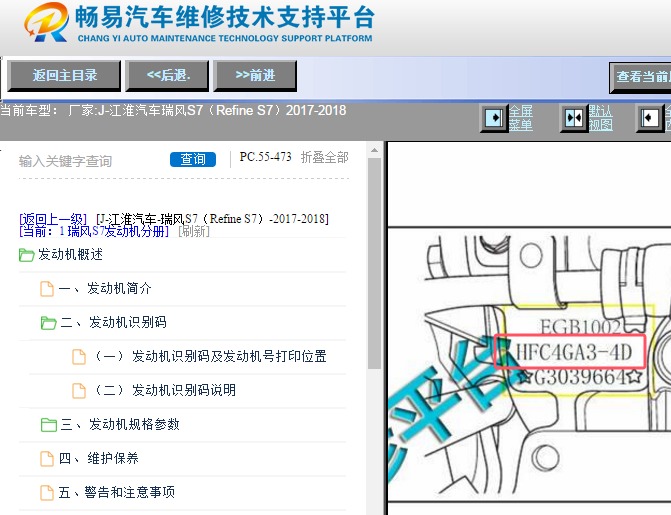Select 三、发动机规格参数 node
The width and height of the screenshot is (671, 515).
point(120,424)
